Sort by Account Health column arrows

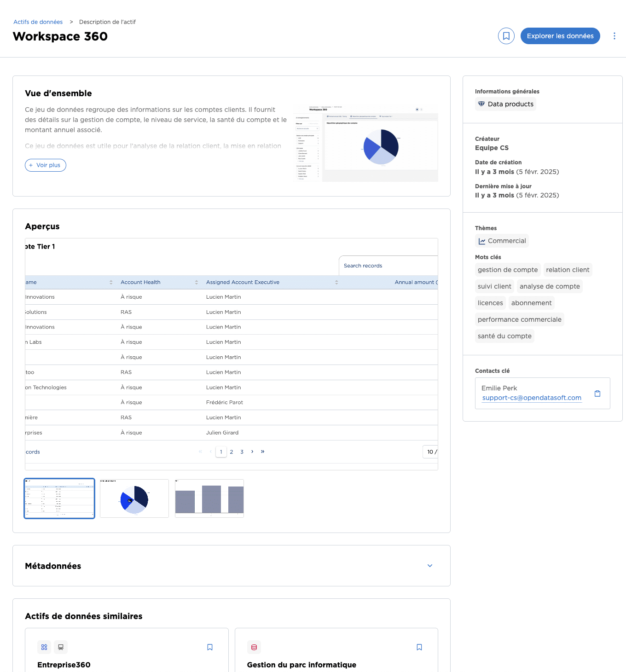click(x=197, y=282)
